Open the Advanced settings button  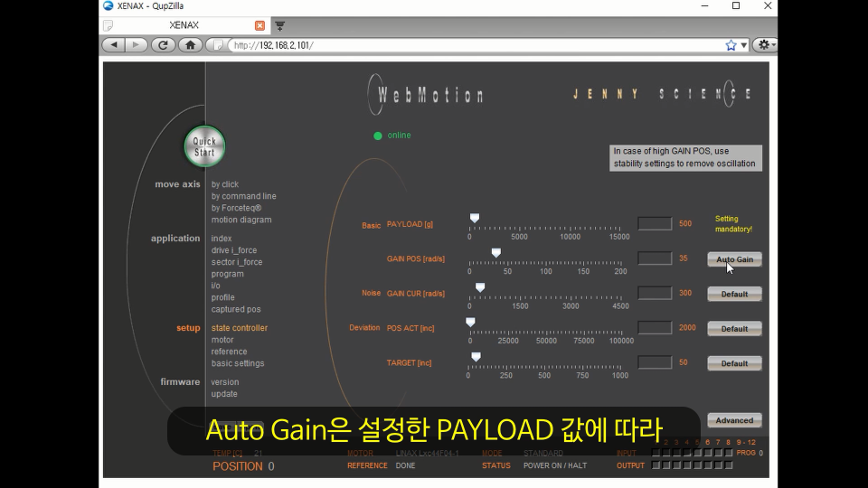734,420
